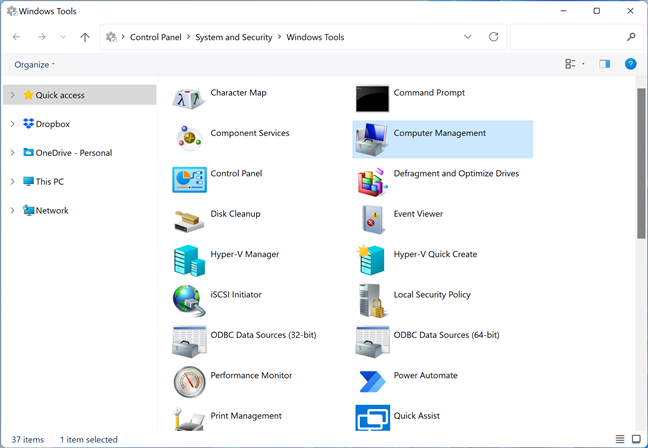The image size is (648, 448).
Task: Go back to previous folder
Action: pyautogui.click(x=16, y=37)
